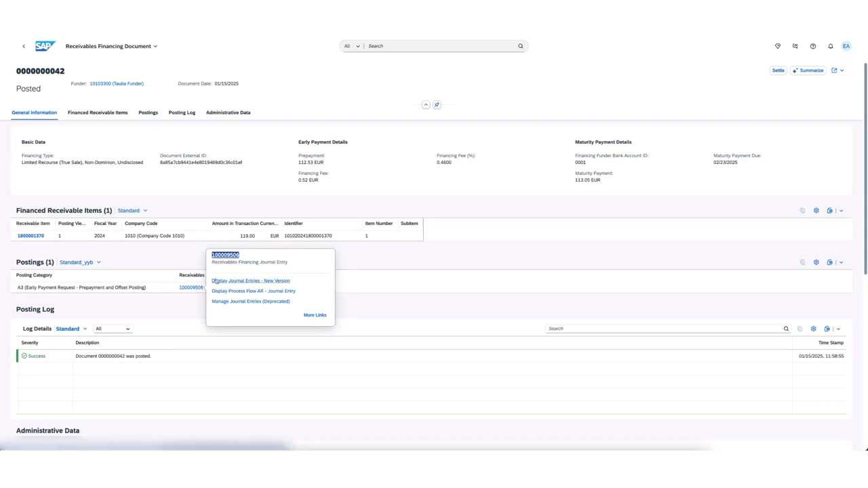Viewport: 868px width, 488px height.
Task: Open the help question mark icon
Action: [x=812, y=46]
